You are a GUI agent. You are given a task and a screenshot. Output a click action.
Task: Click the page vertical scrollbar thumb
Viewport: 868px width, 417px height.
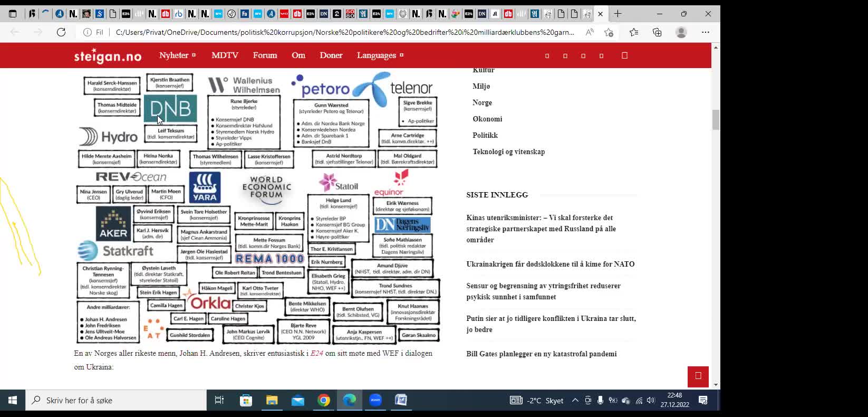tap(716, 120)
